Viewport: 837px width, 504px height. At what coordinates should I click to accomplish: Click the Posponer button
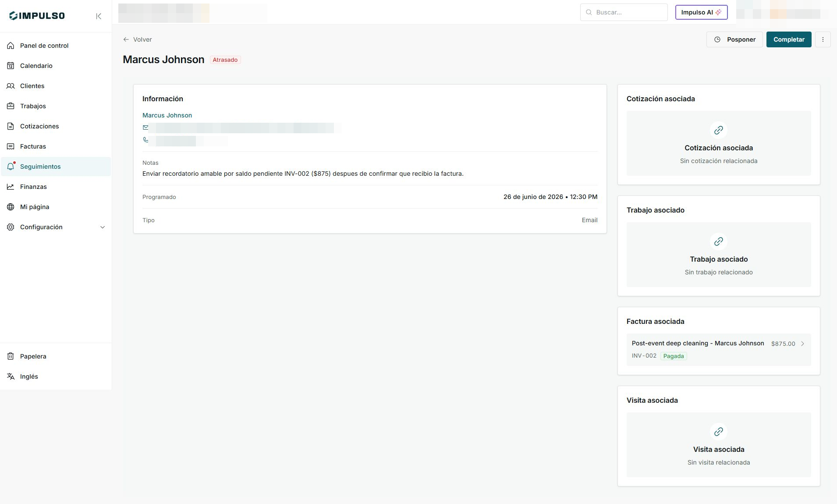734,39
